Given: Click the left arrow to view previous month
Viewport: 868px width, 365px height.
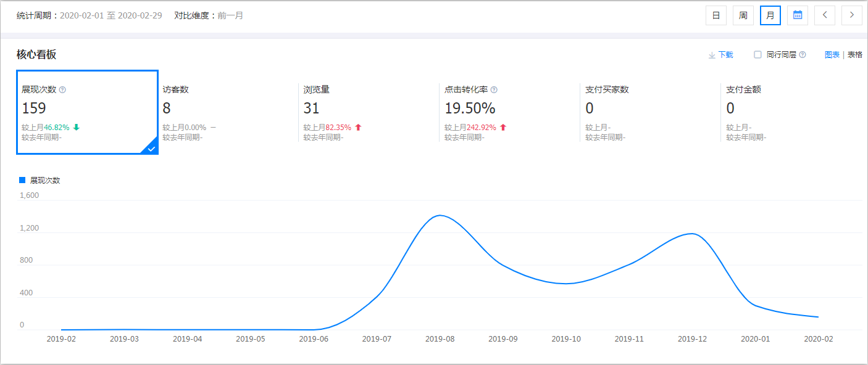Looking at the screenshot, I should 825,15.
